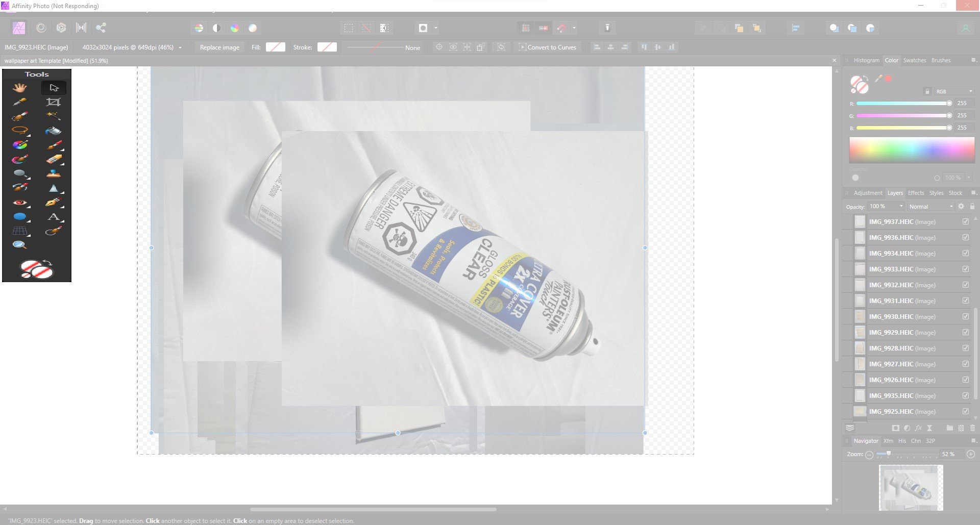Screen dimensions: 980x525
Task: Toggle visibility of IMG_9925.HEIC layer
Action: (x=966, y=411)
